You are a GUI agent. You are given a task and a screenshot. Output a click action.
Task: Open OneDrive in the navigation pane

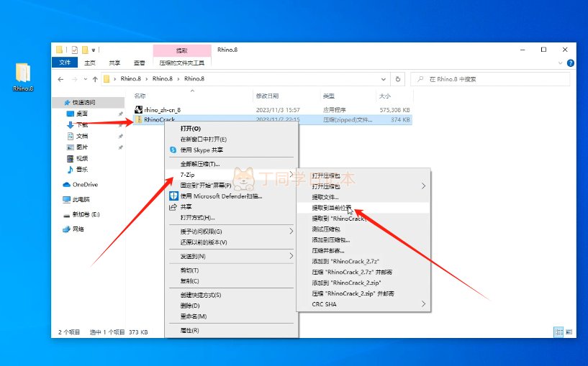[85, 184]
